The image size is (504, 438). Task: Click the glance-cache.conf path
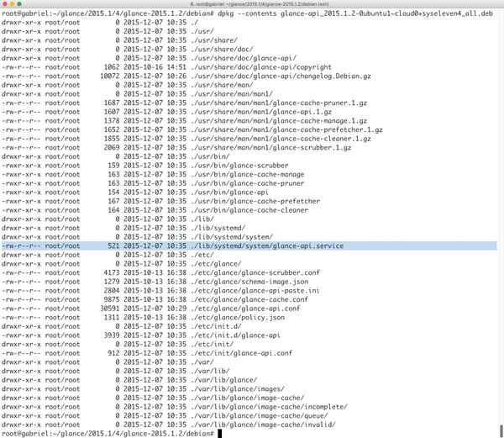point(249,299)
